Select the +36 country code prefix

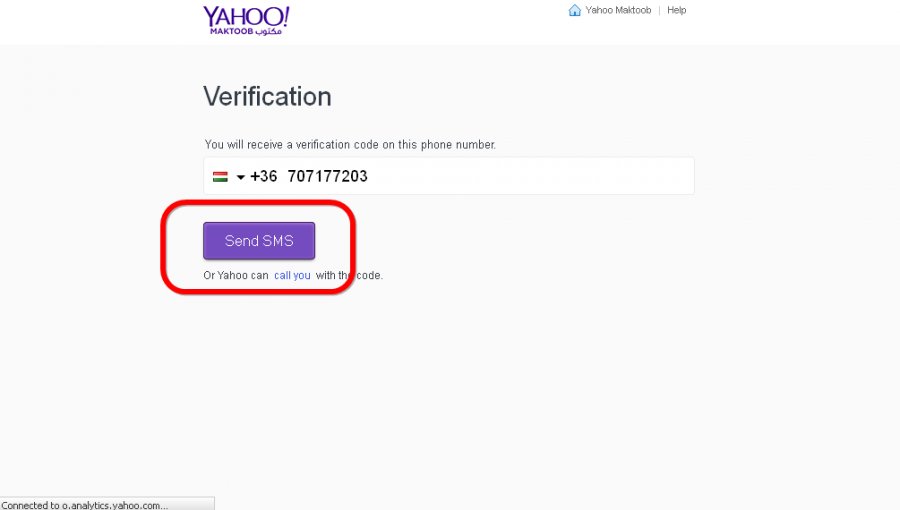(263, 176)
